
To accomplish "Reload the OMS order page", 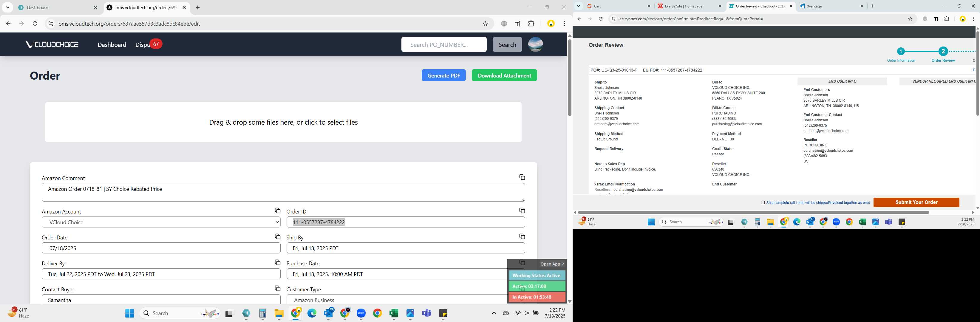I will point(35,24).
